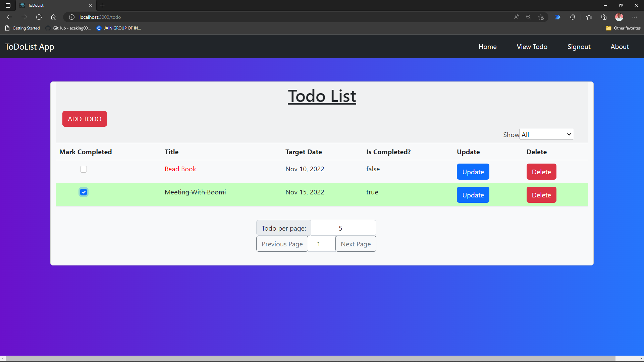Open a new tab with the plus icon
This screenshot has height=362, width=644.
click(102, 5)
